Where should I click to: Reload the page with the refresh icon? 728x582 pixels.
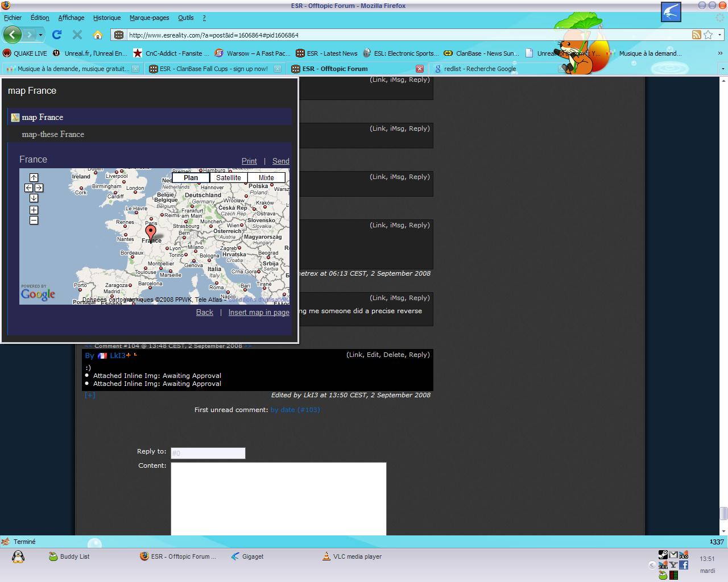point(57,35)
